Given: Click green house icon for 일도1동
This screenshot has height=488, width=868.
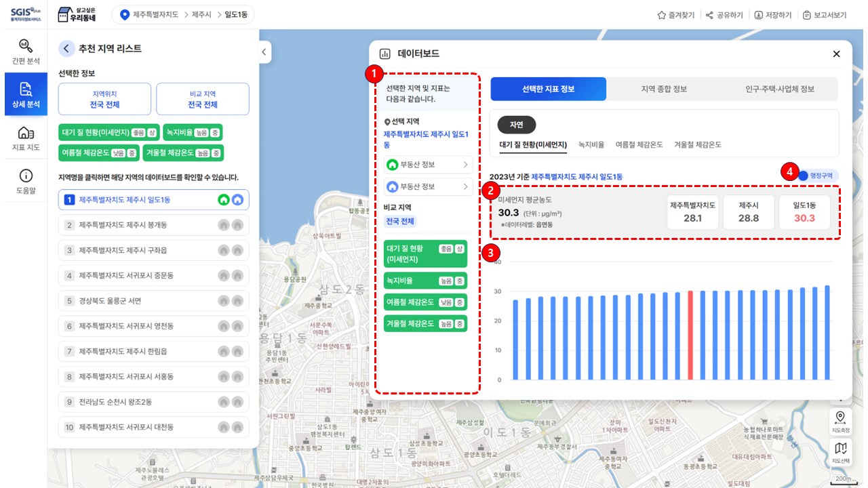Looking at the screenshot, I should pos(223,200).
